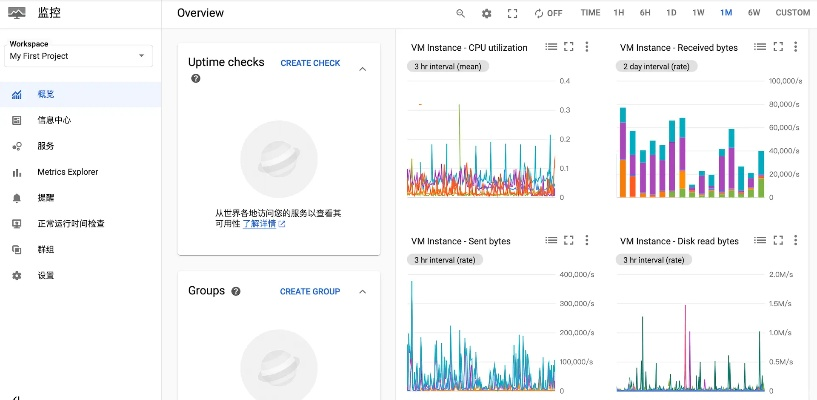
Task: Click the 信息中心 dashboards icon in sidebar
Action: click(x=17, y=120)
